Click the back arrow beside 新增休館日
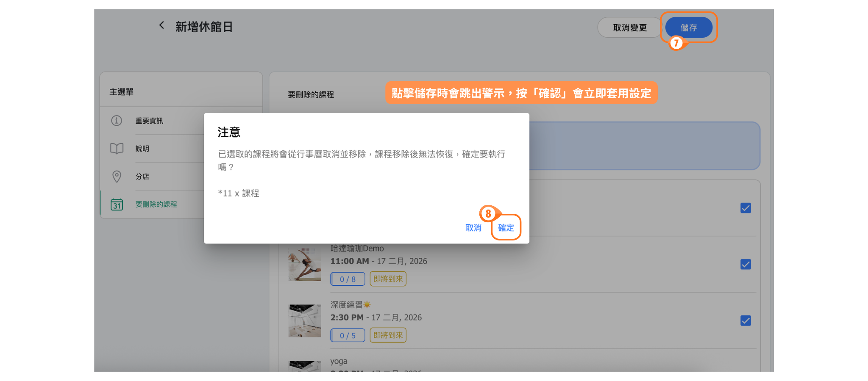This screenshot has width=868, height=381. 161,25
